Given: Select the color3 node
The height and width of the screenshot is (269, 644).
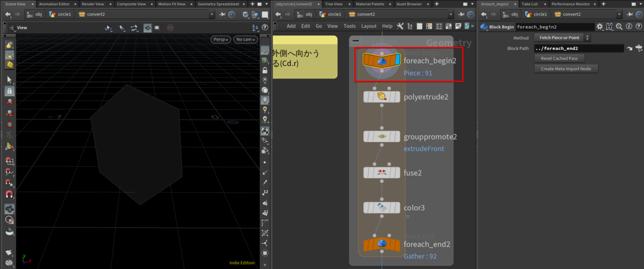Looking at the screenshot, I should (x=382, y=207).
